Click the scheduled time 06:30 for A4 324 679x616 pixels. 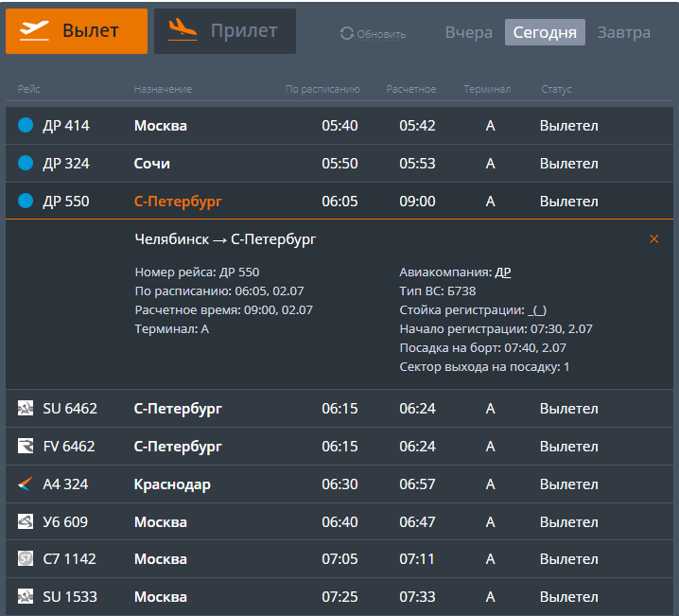point(339,484)
